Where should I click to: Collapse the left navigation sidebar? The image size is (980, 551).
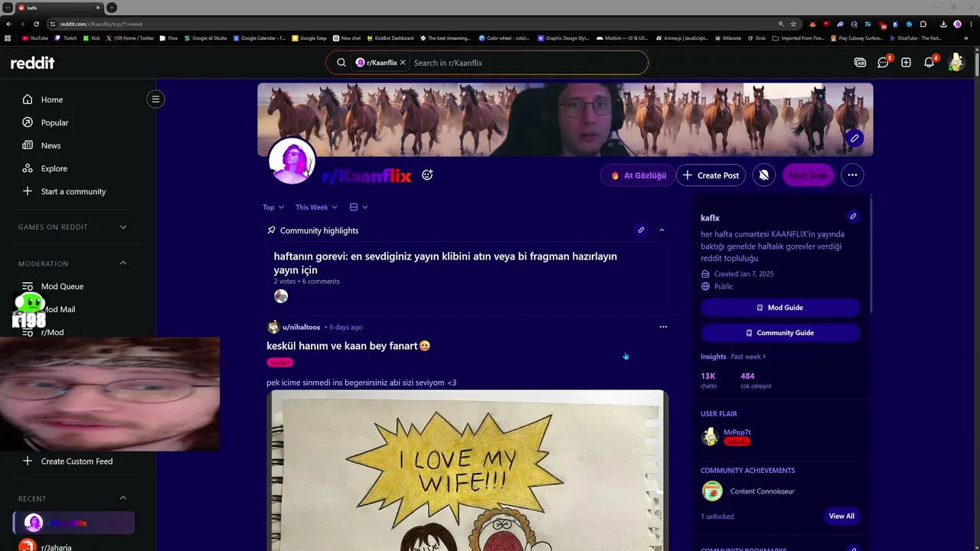[x=155, y=99]
